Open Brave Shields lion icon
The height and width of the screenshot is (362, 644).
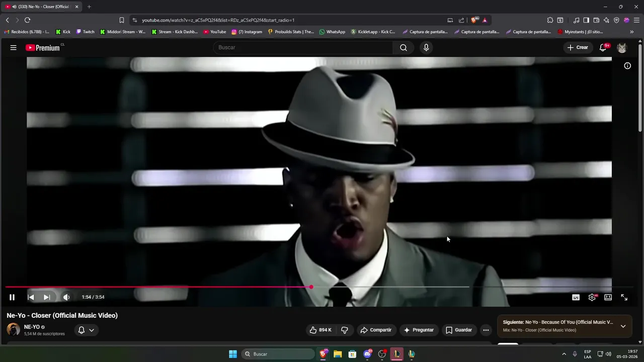point(474,20)
